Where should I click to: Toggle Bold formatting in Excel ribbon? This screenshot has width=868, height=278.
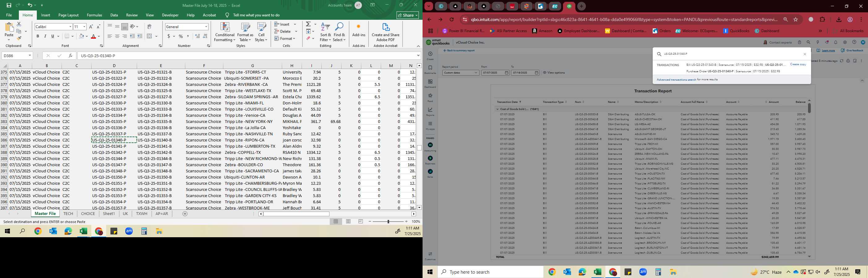[x=38, y=36]
